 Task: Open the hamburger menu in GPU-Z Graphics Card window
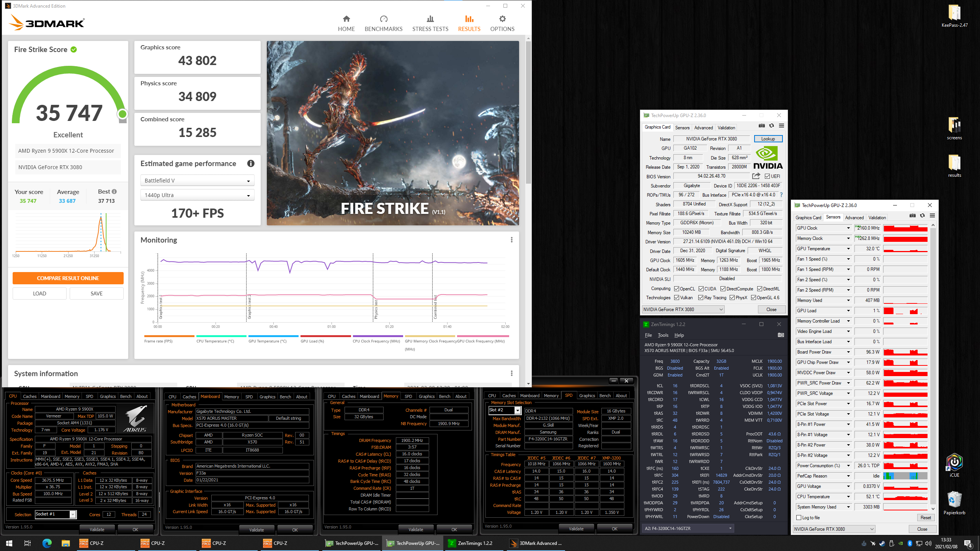781,126
